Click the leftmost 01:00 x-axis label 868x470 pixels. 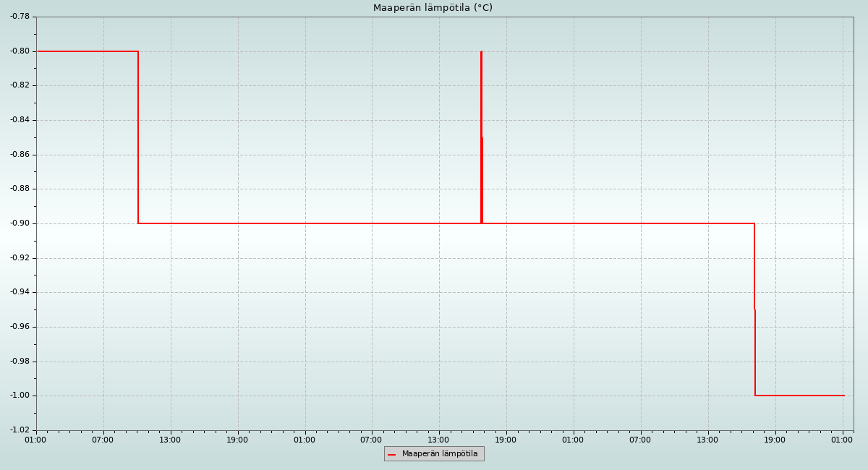35,440
